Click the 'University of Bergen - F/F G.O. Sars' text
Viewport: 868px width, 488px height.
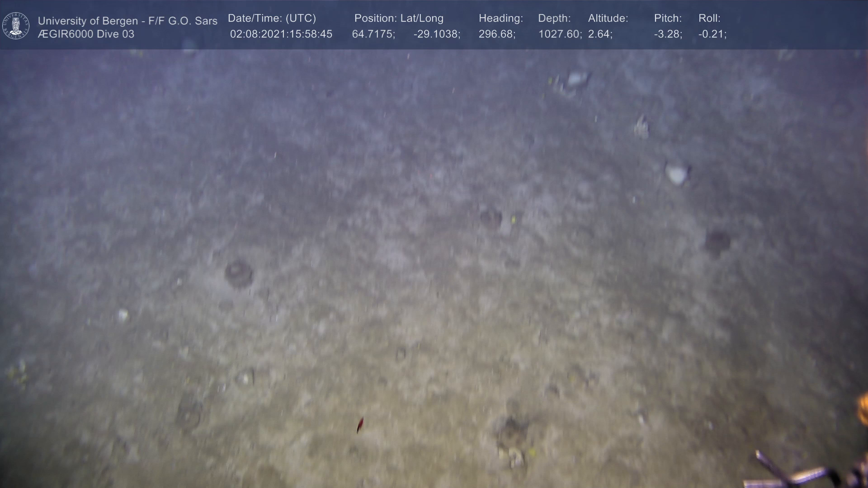[x=127, y=21]
